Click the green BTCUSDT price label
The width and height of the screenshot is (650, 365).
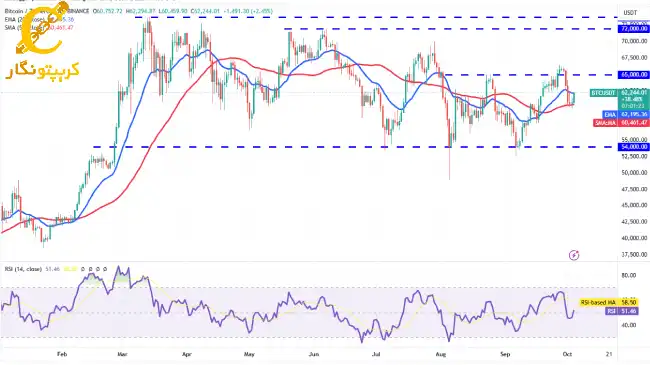(x=603, y=93)
